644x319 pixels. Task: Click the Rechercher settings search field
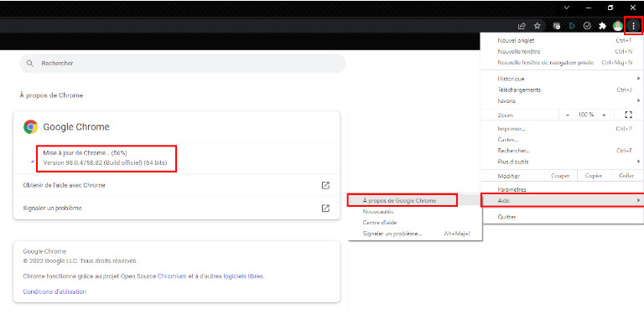pyautogui.click(x=183, y=64)
